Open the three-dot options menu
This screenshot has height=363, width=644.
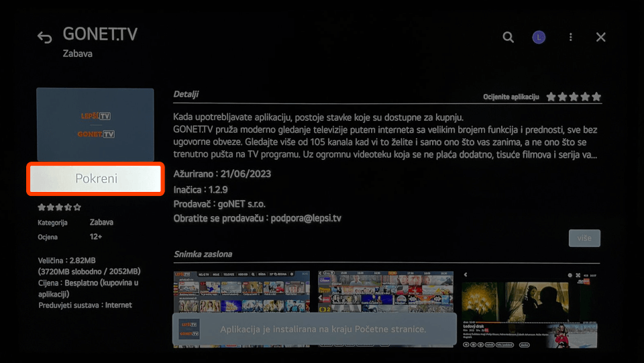pyautogui.click(x=570, y=38)
